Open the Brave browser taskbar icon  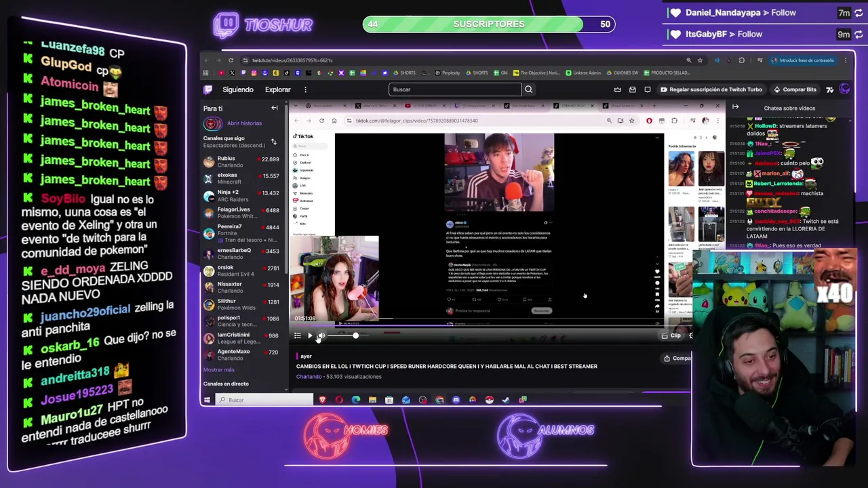tap(323, 400)
